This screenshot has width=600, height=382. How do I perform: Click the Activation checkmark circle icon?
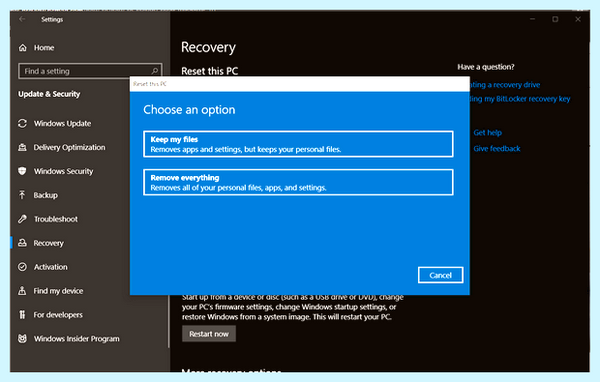click(23, 267)
